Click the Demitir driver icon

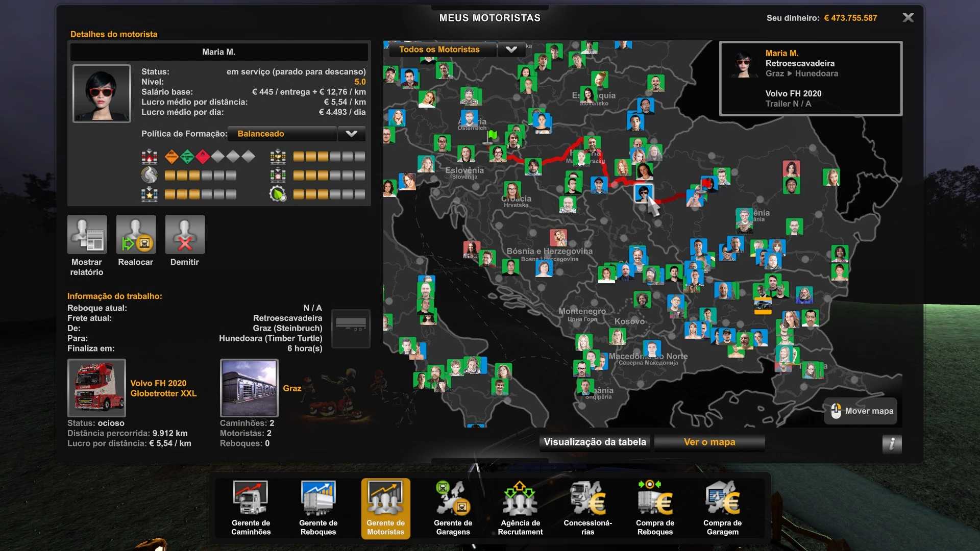pos(185,235)
